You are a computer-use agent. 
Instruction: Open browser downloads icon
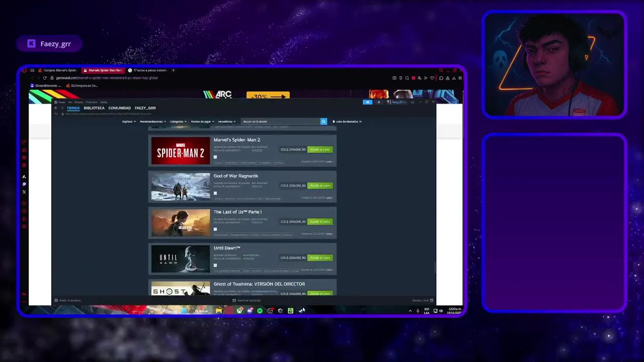click(454, 78)
